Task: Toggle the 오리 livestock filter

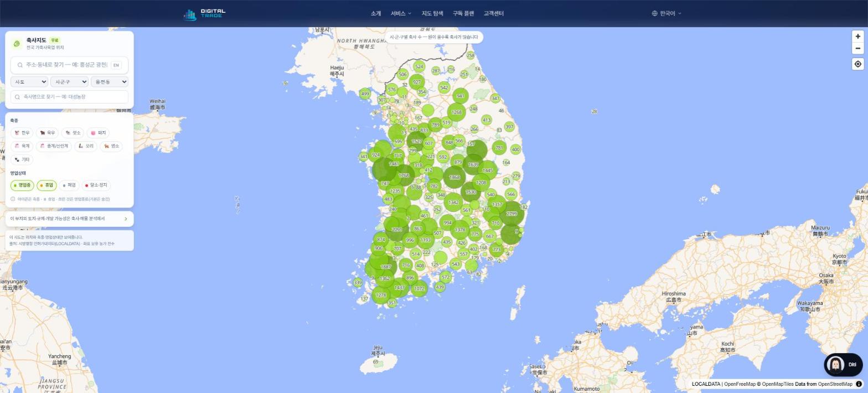Action: [86, 146]
